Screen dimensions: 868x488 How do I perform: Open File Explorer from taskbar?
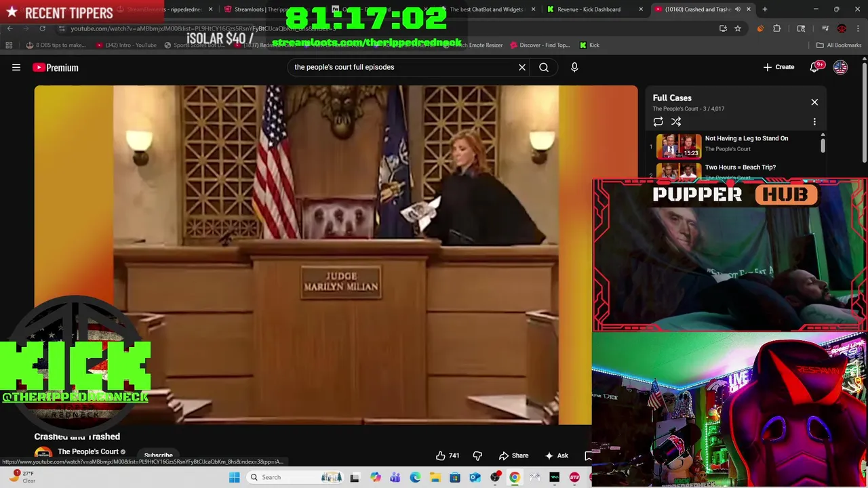(435, 477)
